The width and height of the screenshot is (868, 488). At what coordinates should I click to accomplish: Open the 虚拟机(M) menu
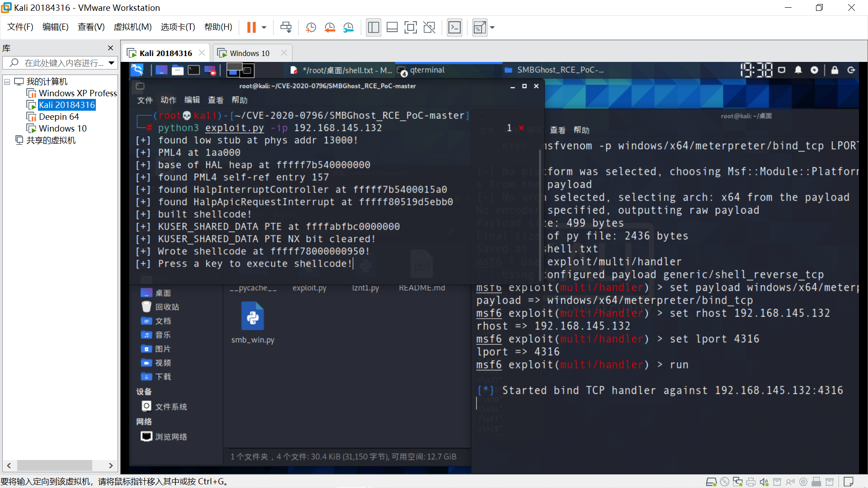(x=132, y=27)
